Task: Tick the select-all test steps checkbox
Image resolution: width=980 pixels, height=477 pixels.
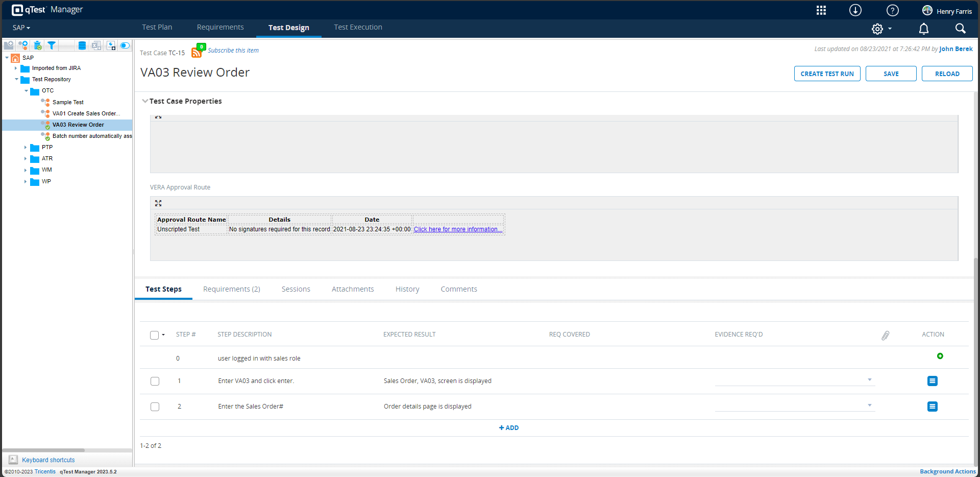Action: click(154, 335)
